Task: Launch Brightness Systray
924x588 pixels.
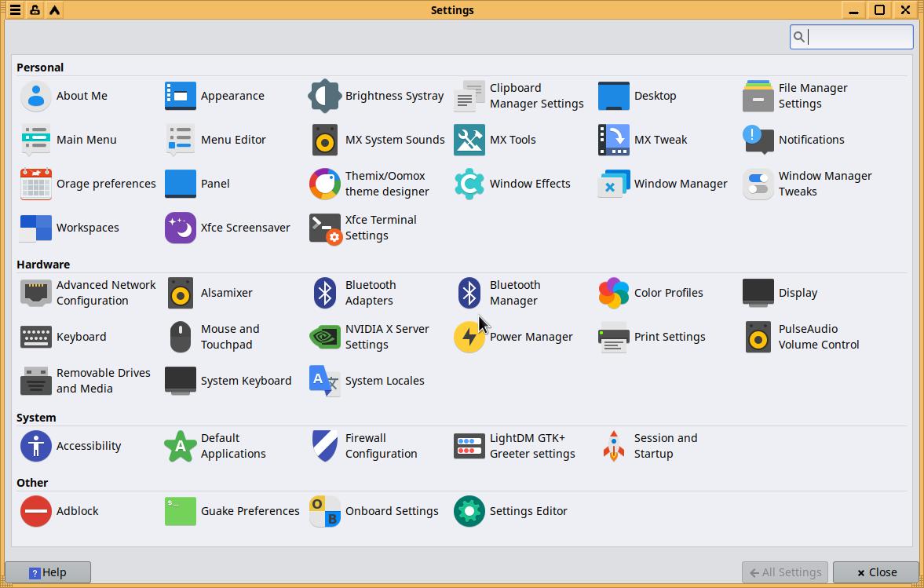Action: [x=324, y=96]
